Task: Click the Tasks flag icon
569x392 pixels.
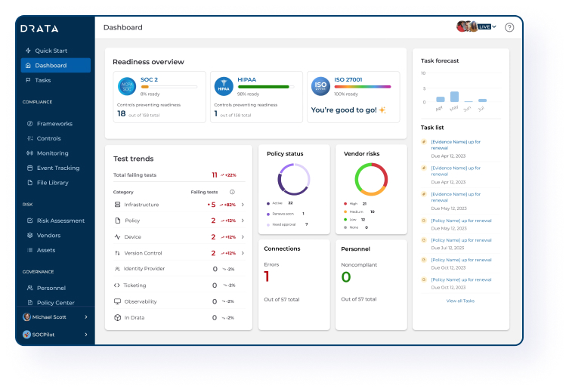Action: pos(28,80)
